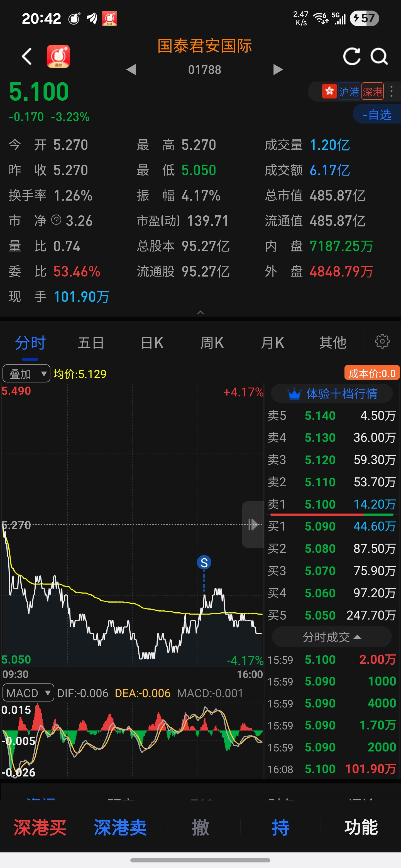Screen dimensions: 401x868
Task: Select 买3 row at 5.070
Action: [332, 571]
